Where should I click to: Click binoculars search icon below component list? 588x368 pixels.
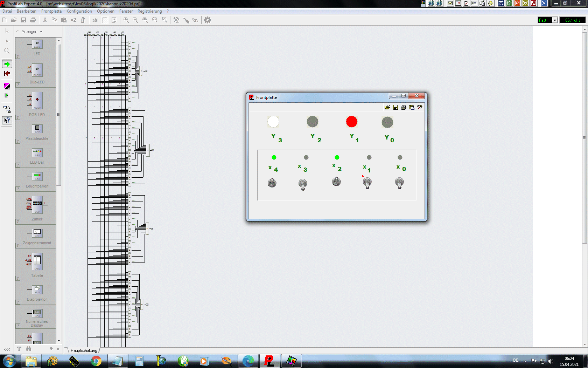click(28, 349)
